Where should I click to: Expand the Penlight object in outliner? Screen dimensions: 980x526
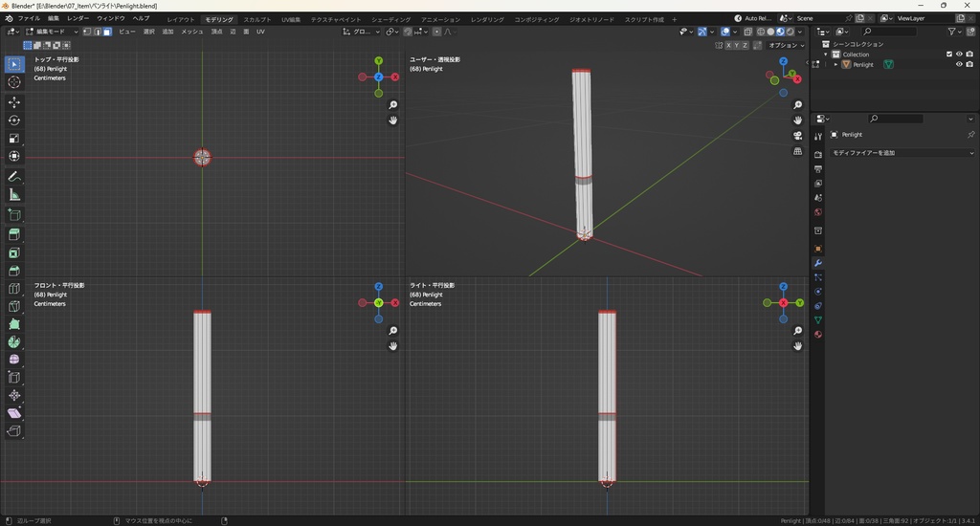[x=835, y=64]
